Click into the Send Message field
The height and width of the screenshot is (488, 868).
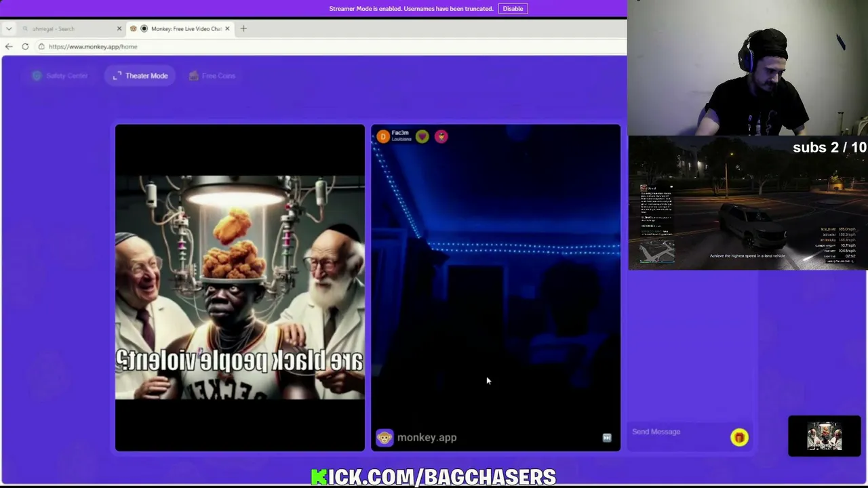coord(678,432)
